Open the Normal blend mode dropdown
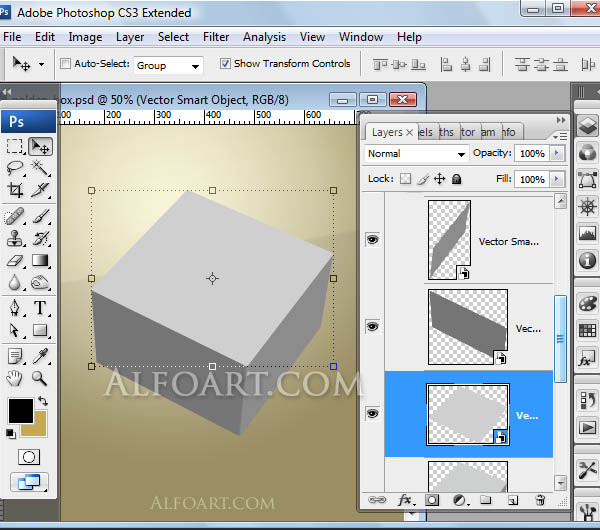600x530 pixels. pyautogui.click(x=416, y=153)
